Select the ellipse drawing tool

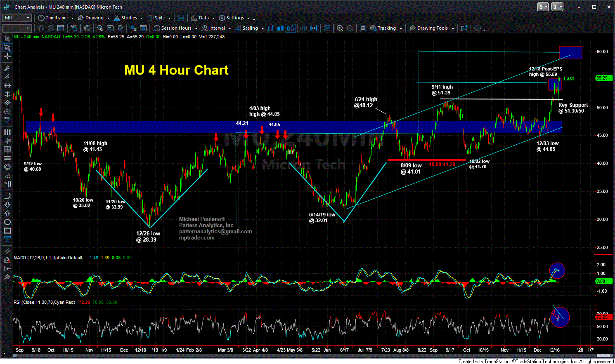[x=7, y=222]
